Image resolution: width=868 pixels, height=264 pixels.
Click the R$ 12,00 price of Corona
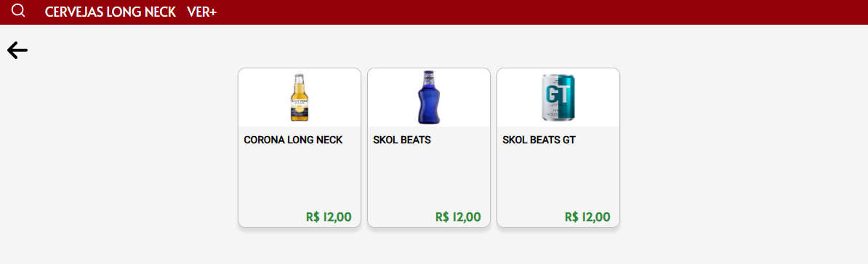[x=329, y=217]
